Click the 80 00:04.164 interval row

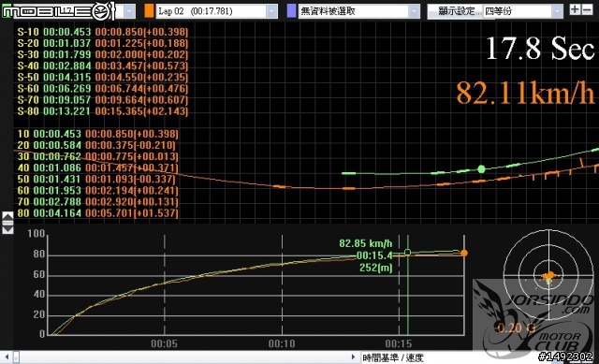point(97,212)
